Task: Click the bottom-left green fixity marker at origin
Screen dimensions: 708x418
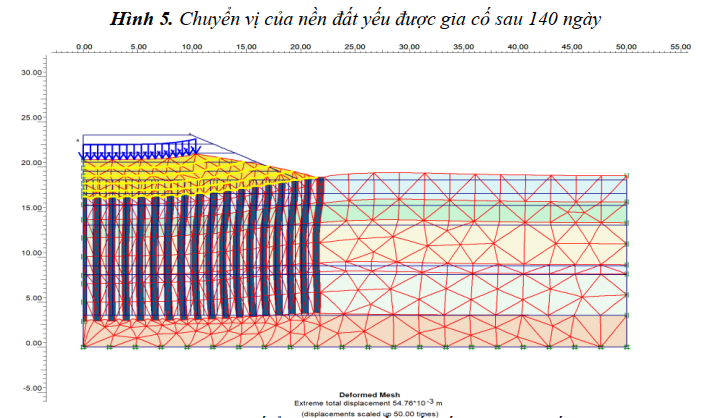Action: click(84, 348)
